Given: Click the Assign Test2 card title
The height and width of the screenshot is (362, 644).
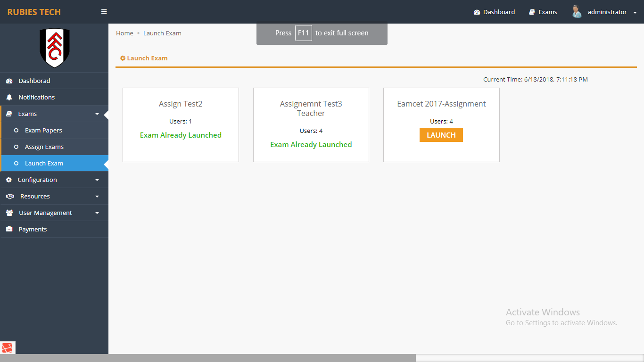Looking at the screenshot, I should [181, 104].
